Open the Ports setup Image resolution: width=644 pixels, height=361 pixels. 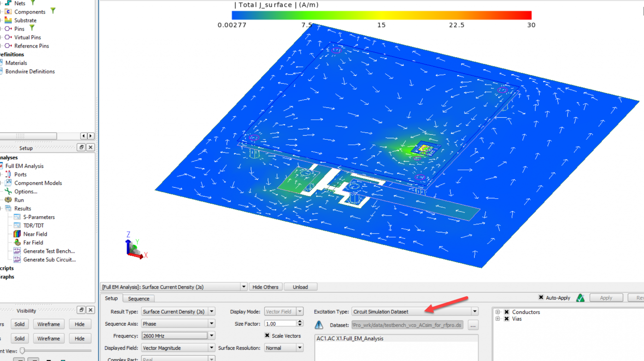[x=20, y=174]
